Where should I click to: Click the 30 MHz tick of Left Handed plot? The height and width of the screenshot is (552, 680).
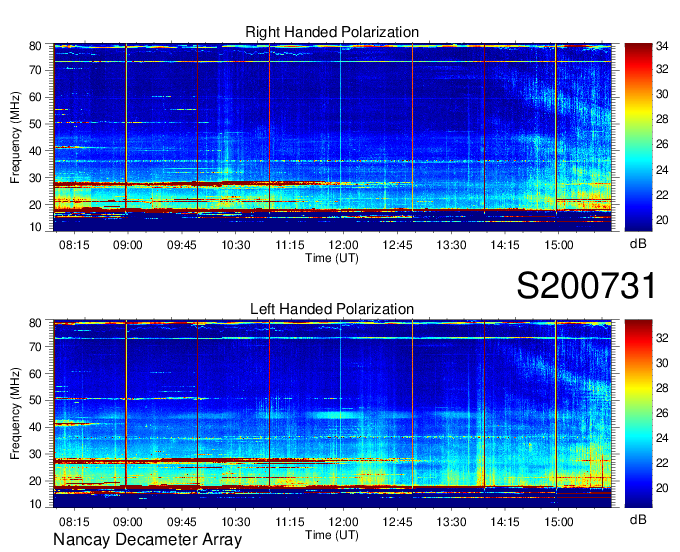(x=35, y=454)
